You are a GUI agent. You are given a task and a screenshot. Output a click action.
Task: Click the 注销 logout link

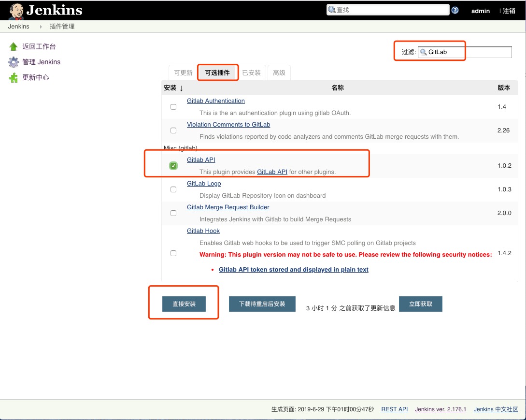509,11
